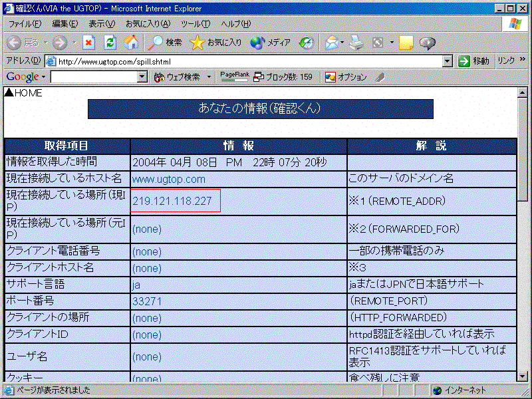
Task: Click the vertical scrollbar down arrow
Action: (x=523, y=376)
